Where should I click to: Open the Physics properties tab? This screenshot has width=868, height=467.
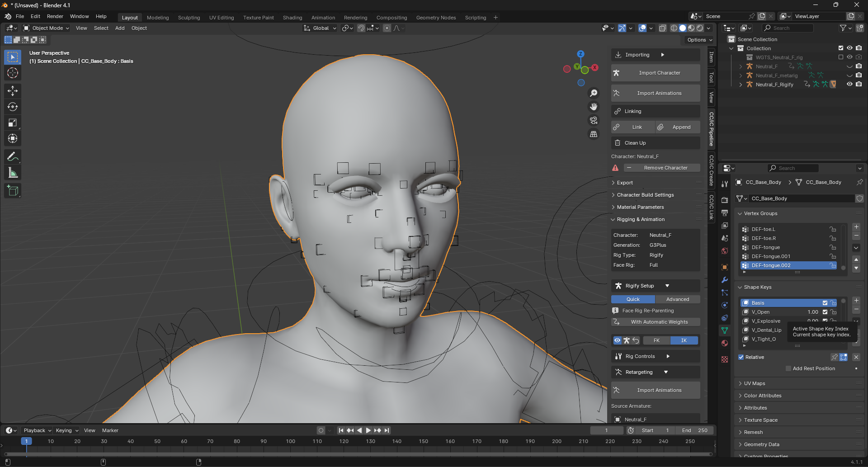coord(725,305)
